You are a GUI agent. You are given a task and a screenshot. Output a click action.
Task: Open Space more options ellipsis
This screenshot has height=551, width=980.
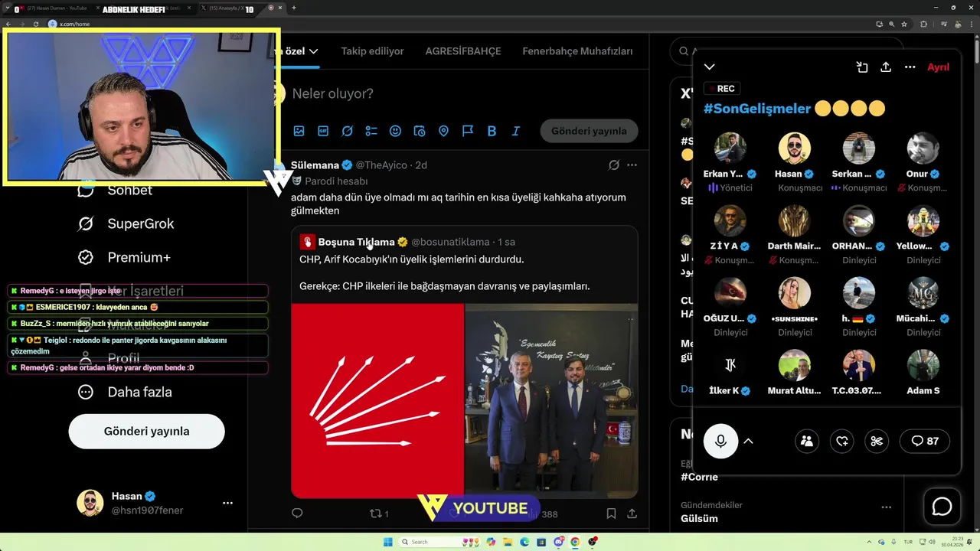tap(910, 67)
